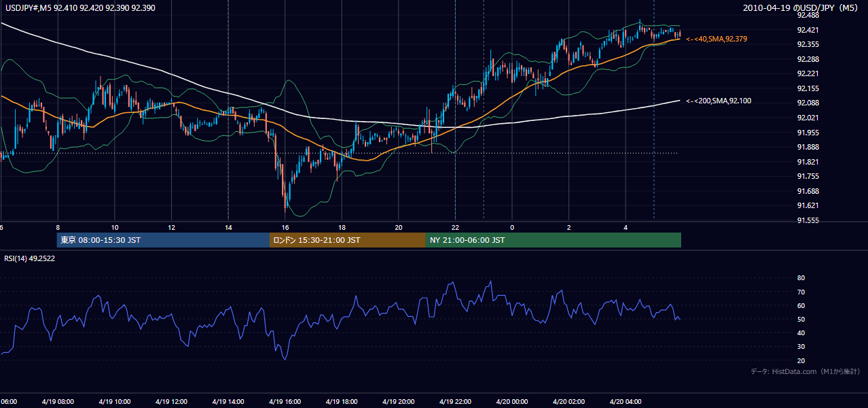The image size is (868, 408).
Task: Click the 4/20 02:00 time axis label
Action: point(568,401)
